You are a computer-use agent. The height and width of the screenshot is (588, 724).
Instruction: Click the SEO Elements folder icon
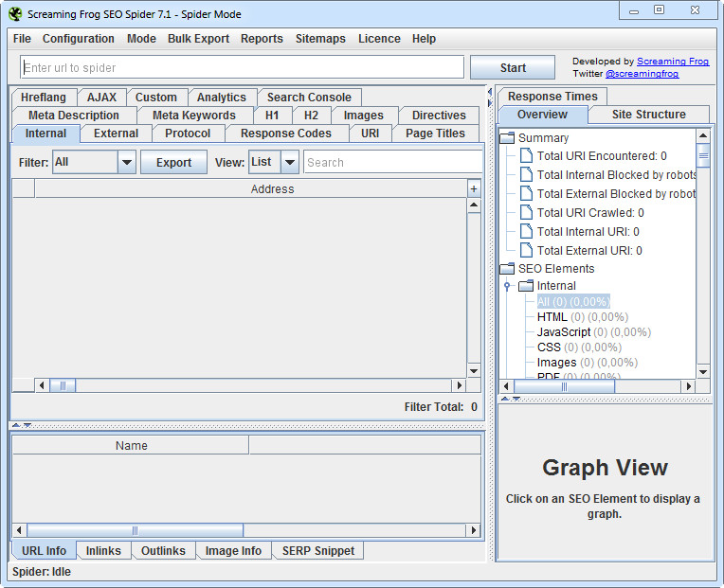tap(507, 268)
